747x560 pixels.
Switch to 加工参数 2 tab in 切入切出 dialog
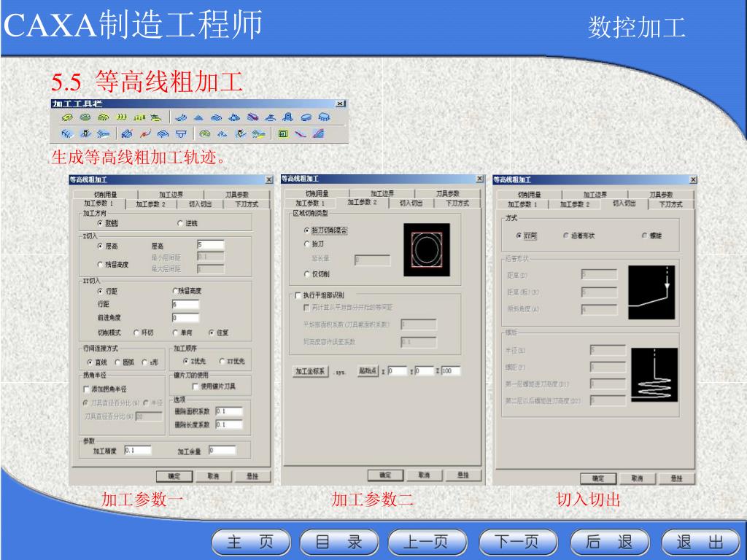click(x=575, y=204)
